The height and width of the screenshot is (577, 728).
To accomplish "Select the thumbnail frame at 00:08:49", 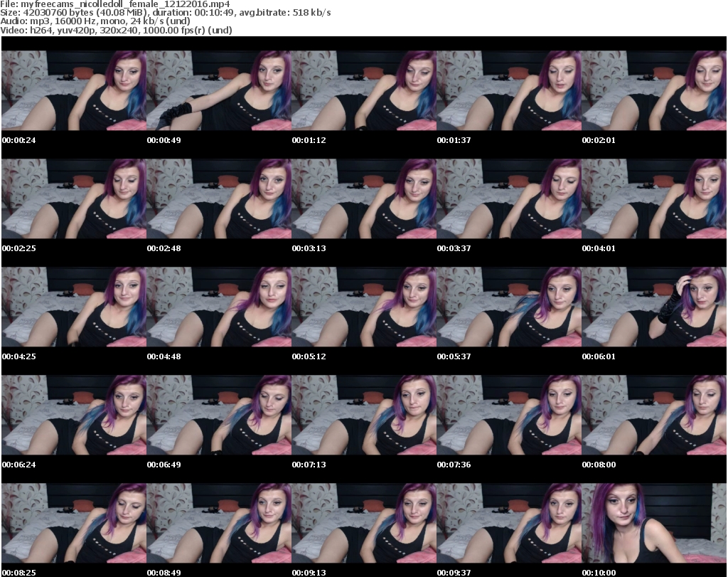I will click(219, 523).
